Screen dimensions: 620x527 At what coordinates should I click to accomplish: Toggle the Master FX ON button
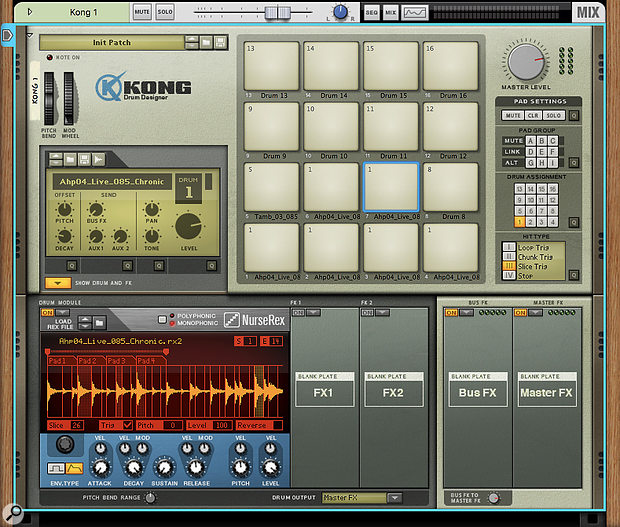tap(520, 313)
